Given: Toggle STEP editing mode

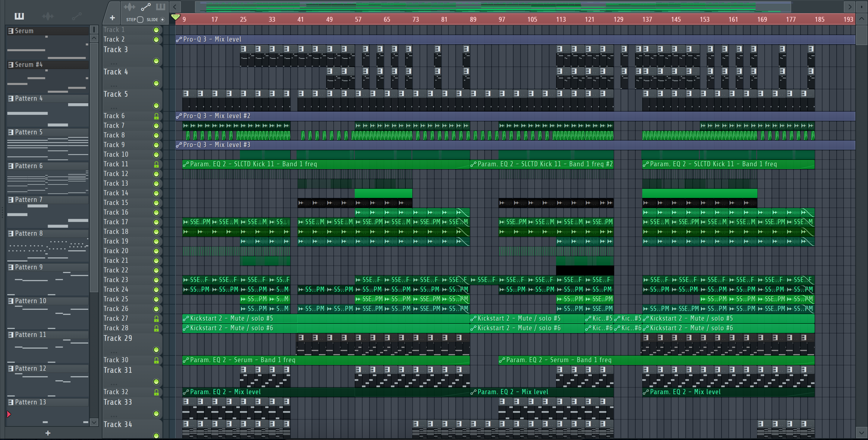Looking at the screenshot, I should [x=140, y=20].
